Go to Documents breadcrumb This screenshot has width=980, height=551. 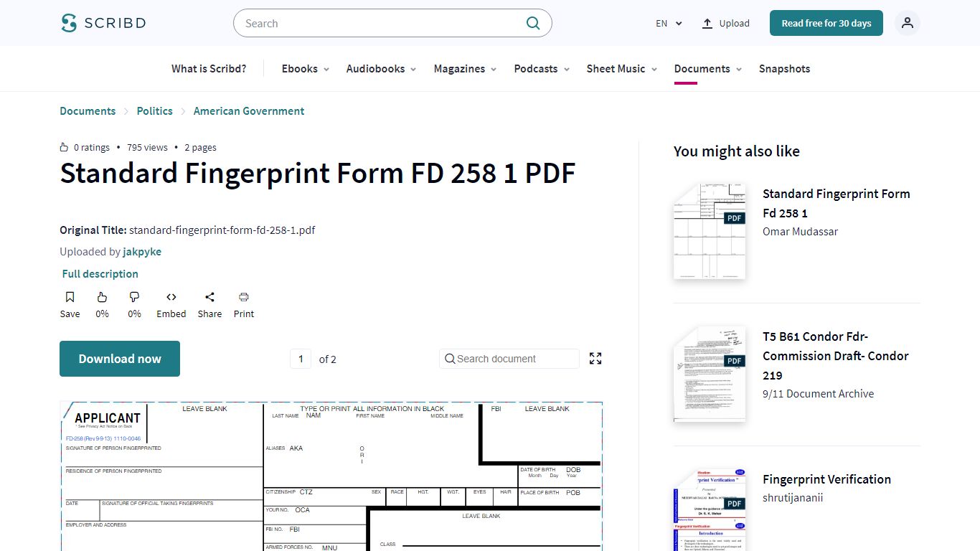pos(88,111)
